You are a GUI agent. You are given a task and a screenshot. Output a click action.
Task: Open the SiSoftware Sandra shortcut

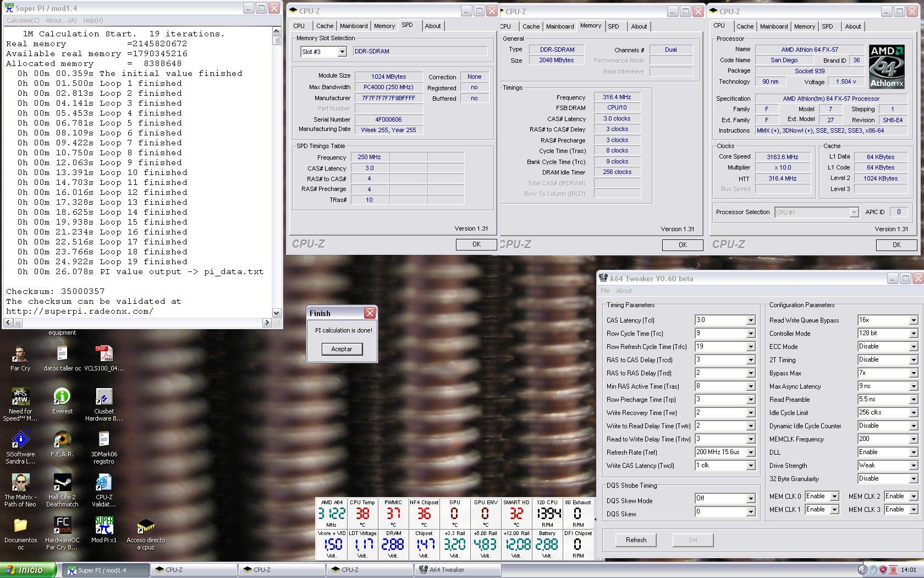click(x=20, y=440)
